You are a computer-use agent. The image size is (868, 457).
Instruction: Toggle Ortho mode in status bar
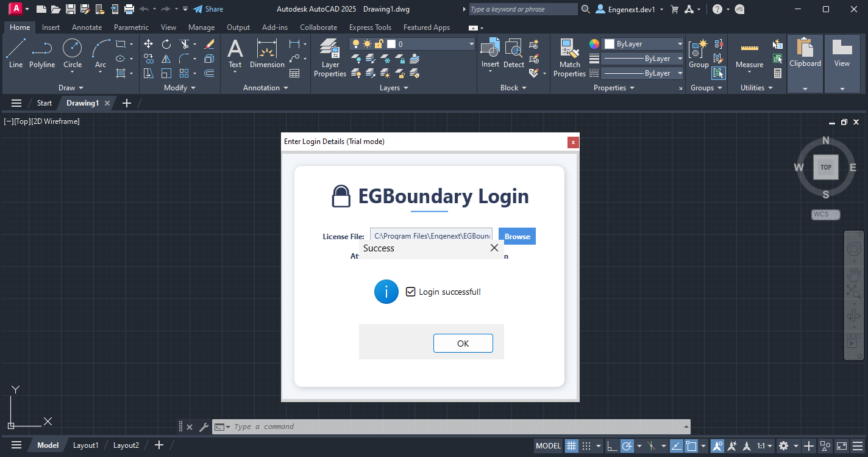(x=612, y=446)
